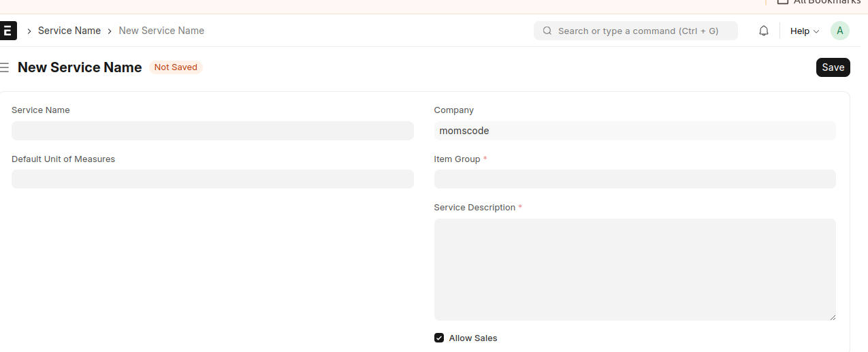The image size is (868, 352).
Task: Go to Service Name breadcrumb
Action: point(69,31)
